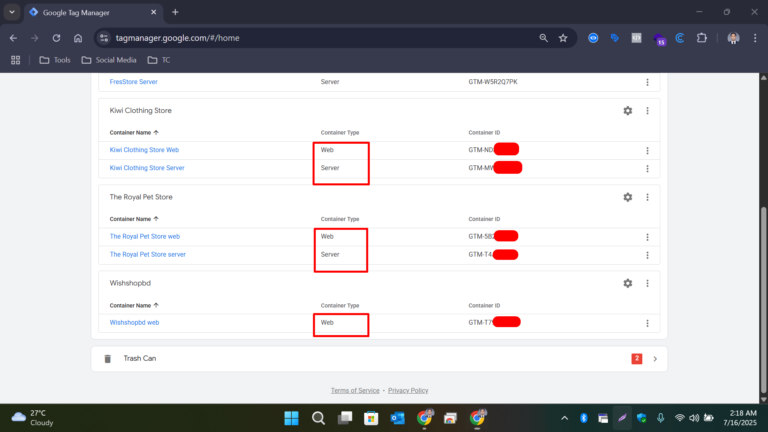
Task: Open settings gear for Kiwi Clothing Store
Action: click(x=627, y=111)
